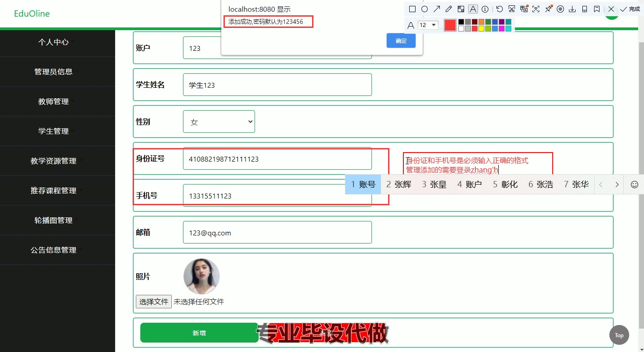Choose IME candidate 4 账户

tap(470, 185)
